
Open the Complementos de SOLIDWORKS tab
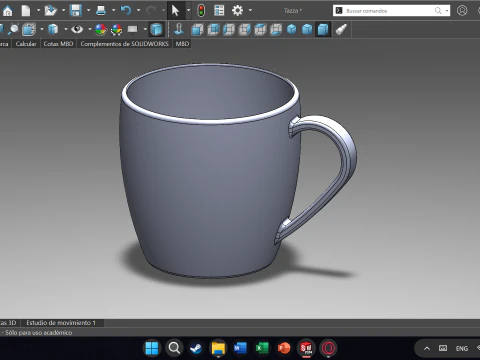click(x=124, y=44)
